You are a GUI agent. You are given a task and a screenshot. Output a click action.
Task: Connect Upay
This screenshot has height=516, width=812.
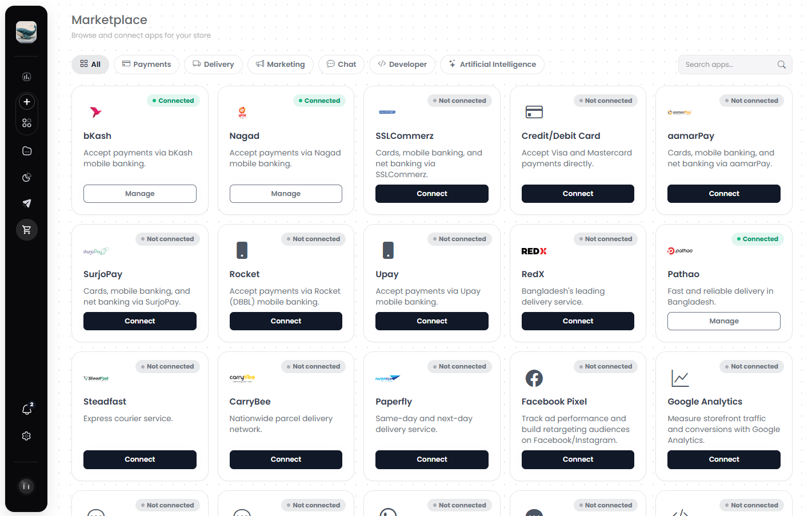coord(432,321)
